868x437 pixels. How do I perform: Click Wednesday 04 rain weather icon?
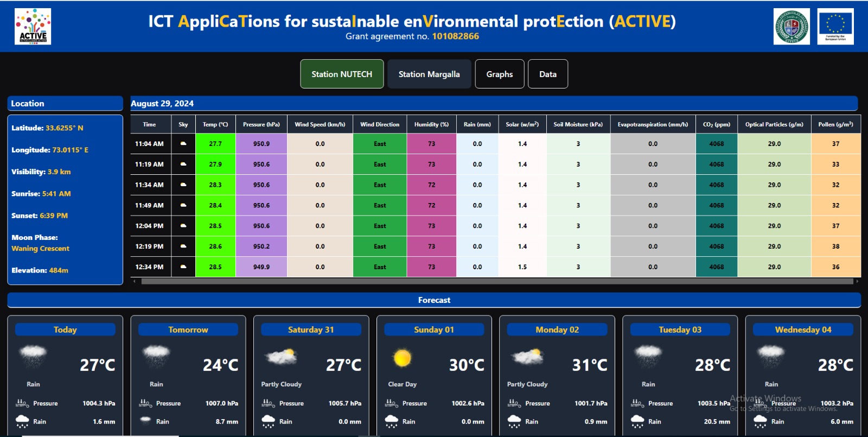pos(771,356)
